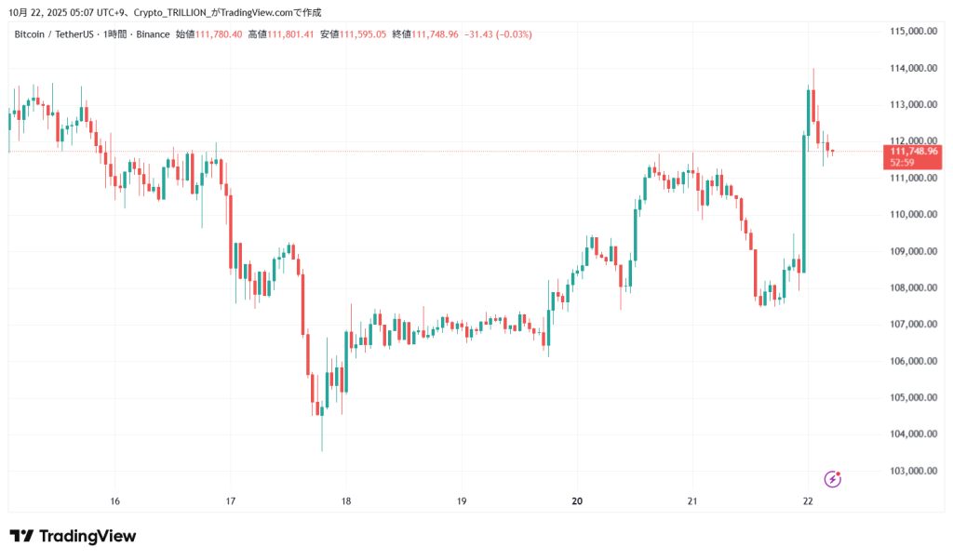Click the red current price label 111,748.96

[x=914, y=151]
